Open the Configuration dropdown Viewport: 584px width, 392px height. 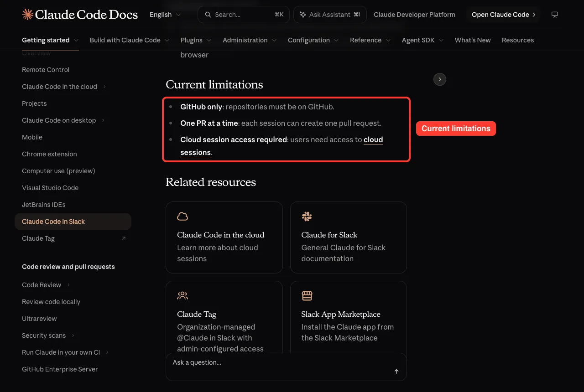pos(313,40)
